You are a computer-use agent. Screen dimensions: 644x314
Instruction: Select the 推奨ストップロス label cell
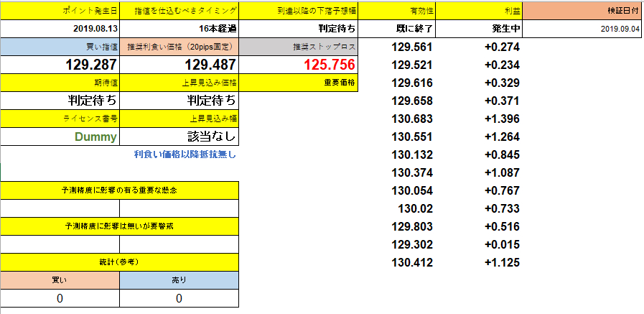click(299, 47)
